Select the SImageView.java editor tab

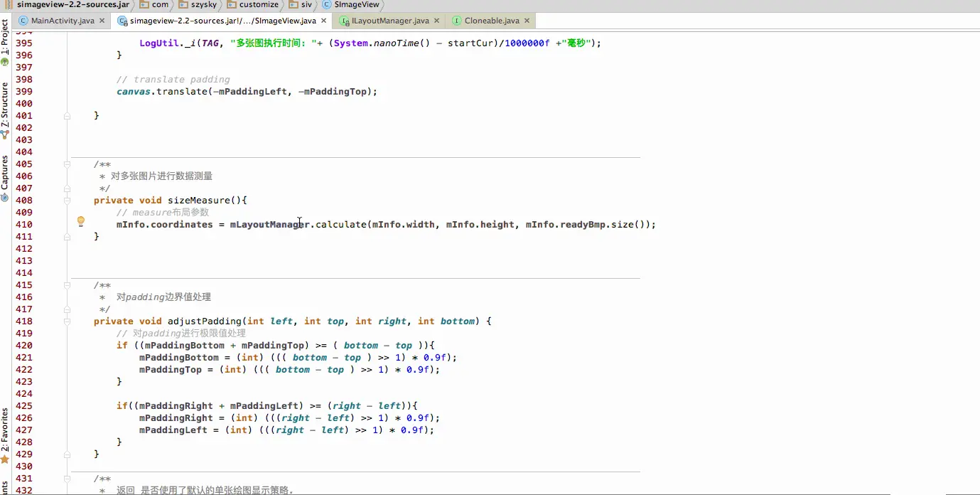pyautogui.click(x=222, y=21)
